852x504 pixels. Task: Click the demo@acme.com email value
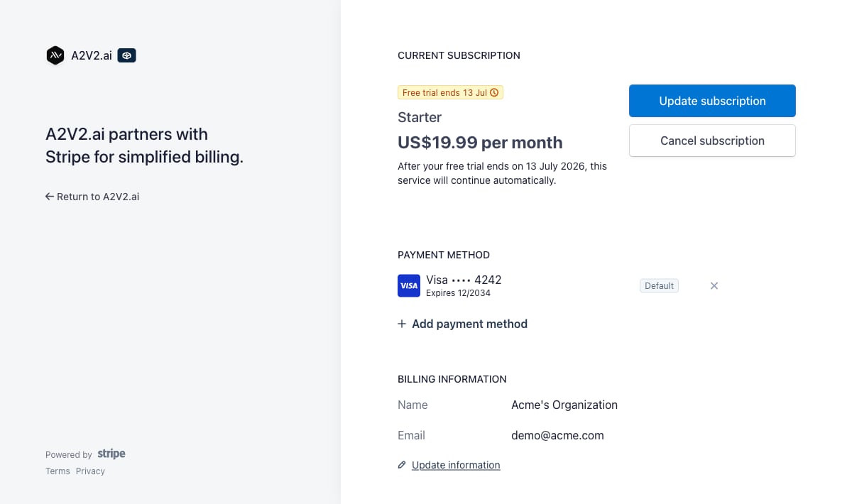(557, 435)
